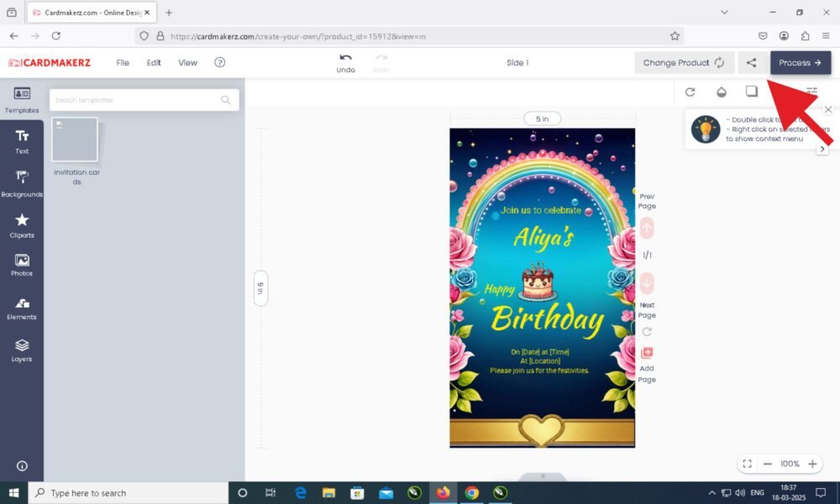Zoom in with the plus button
Viewport: 840px width, 504px height.
[x=812, y=464]
